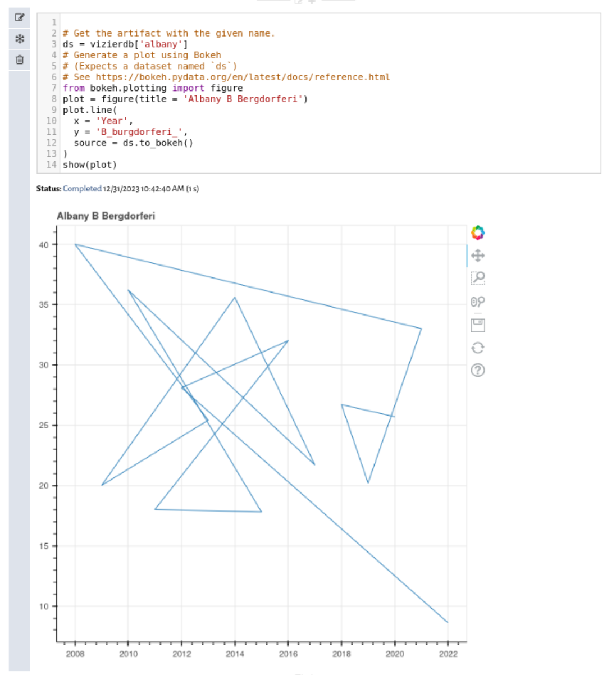
Task: Click the "x = 'Year'" code line
Action: pyautogui.click(x=103, y=121)
